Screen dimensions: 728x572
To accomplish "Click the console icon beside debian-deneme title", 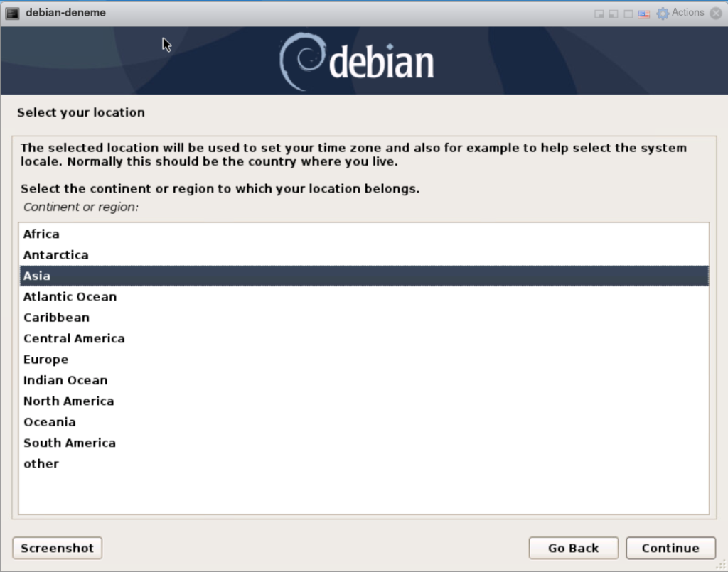I will click(x=12, y=13).
